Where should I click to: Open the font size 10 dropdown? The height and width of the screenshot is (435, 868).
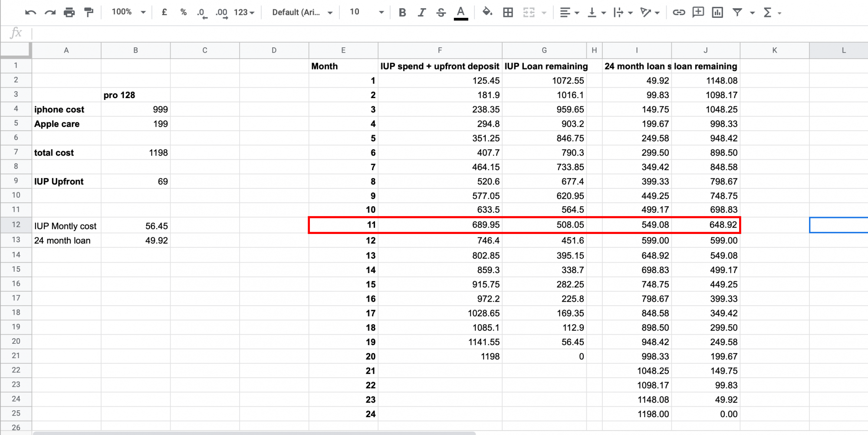click(367, 12)
